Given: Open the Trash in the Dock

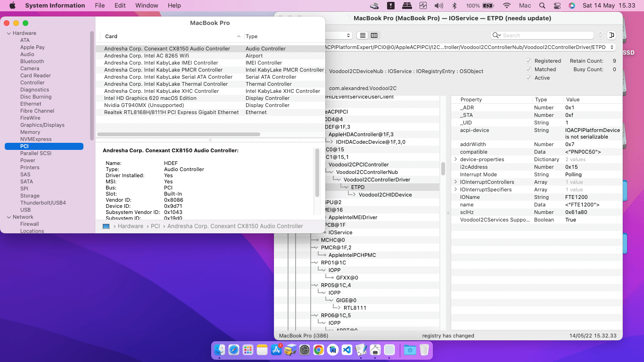Looking at the screenshot, I should coord(424,350).
